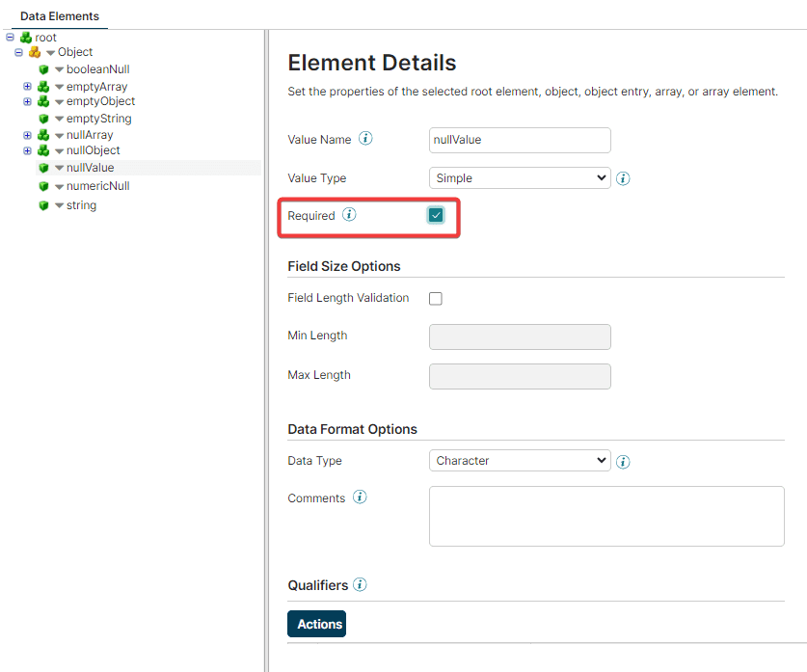Click the green cube icon for booleanNull
This screenshot has height=672, width=807.
43,69
